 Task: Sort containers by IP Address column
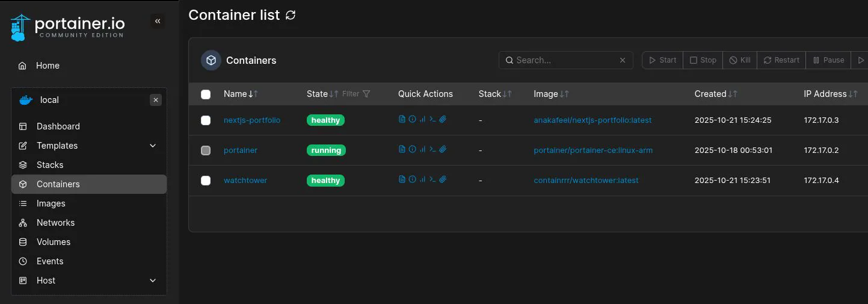[x=831, y=94]
